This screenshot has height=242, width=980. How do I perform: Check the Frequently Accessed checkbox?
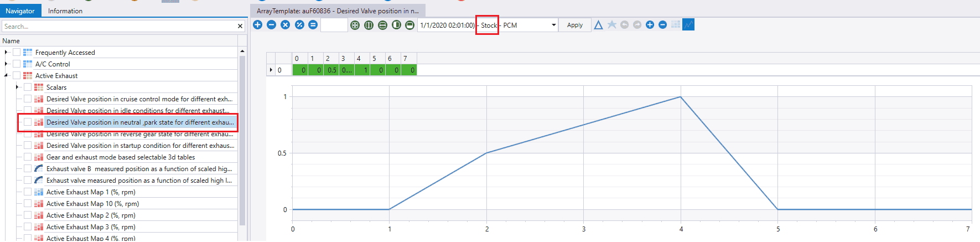[17, 53]
